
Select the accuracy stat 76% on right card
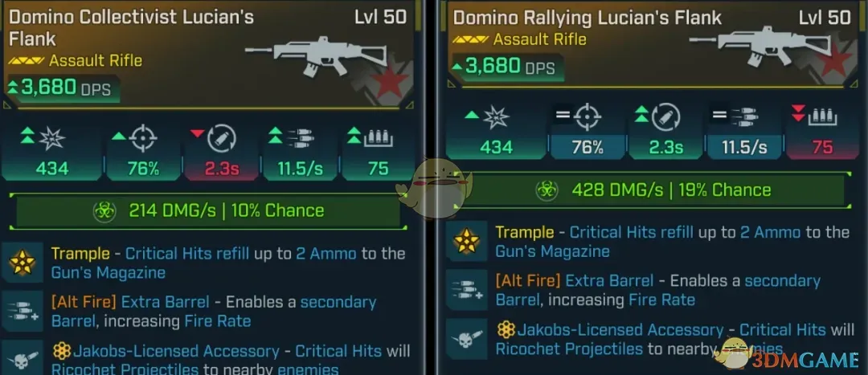point(587,131)
